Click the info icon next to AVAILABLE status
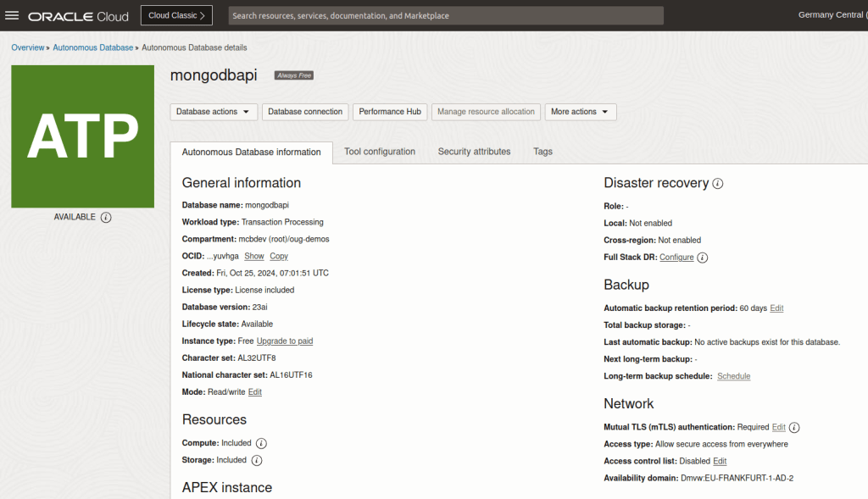 (x=106, y=217)
